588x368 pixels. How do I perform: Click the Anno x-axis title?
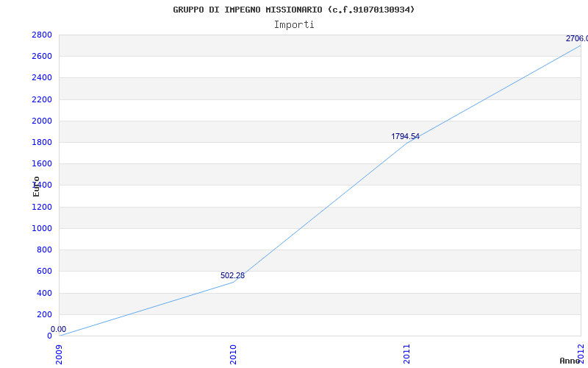[x=570, y=361]
